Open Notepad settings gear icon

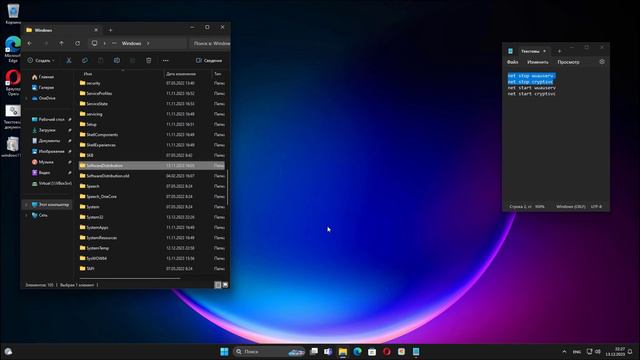(602, 62)
